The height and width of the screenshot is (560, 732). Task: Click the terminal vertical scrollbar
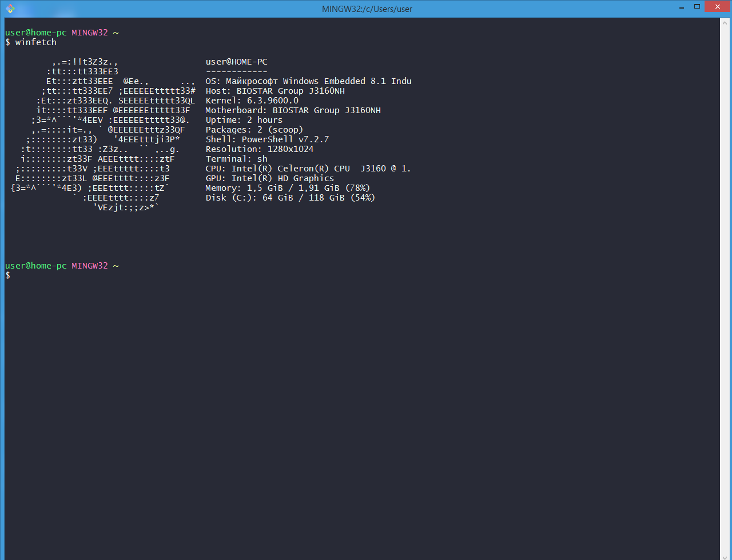[x=723, y=289]
